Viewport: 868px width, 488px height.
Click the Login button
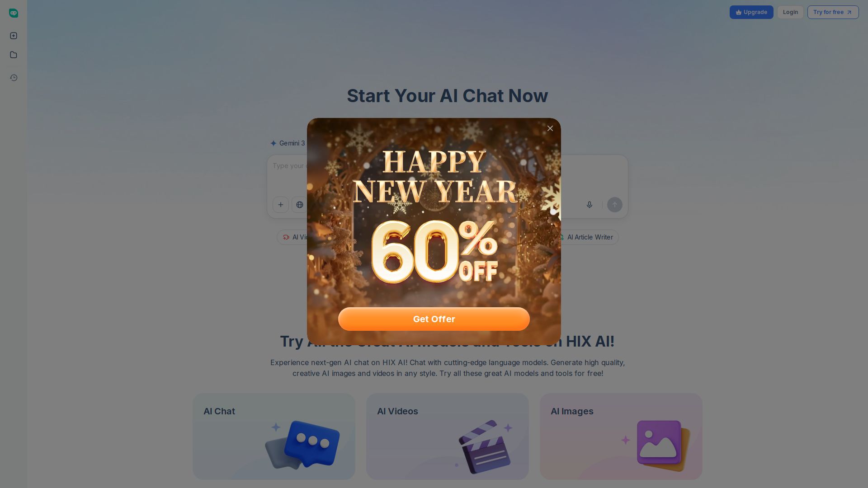point(790,12)
